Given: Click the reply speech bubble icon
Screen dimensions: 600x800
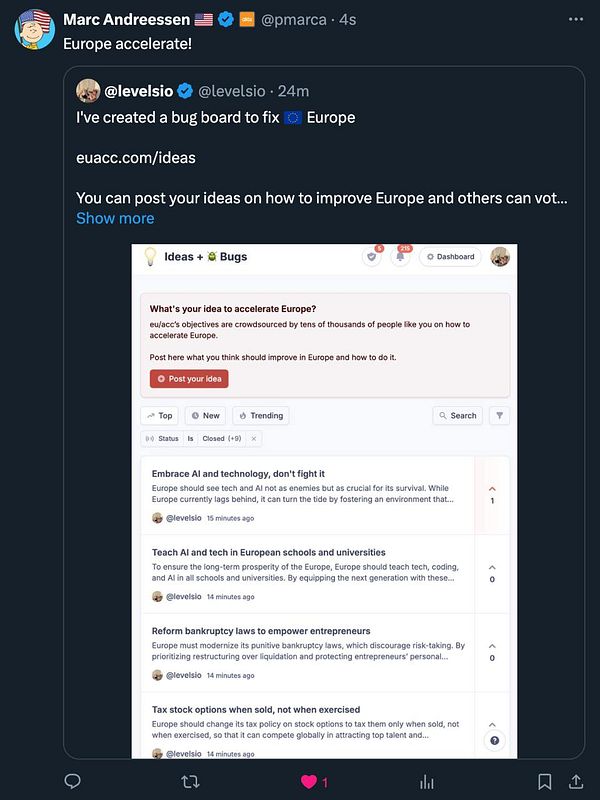Looking at the screenshot, I should coord(72,781).
